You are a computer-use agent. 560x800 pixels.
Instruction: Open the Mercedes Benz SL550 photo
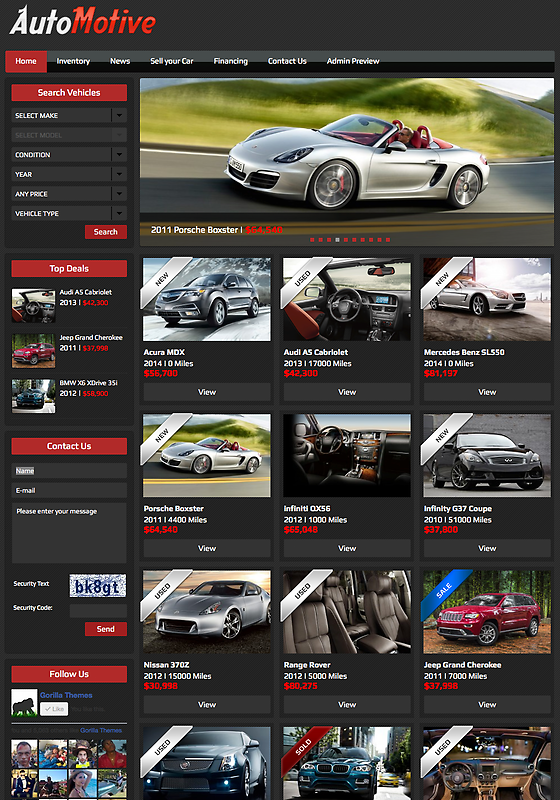[487, 299]
